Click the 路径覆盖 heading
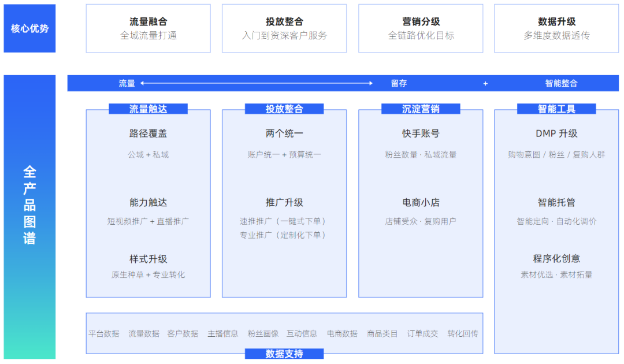Viewport: 624px width, 364px height. tap(148, 133)
